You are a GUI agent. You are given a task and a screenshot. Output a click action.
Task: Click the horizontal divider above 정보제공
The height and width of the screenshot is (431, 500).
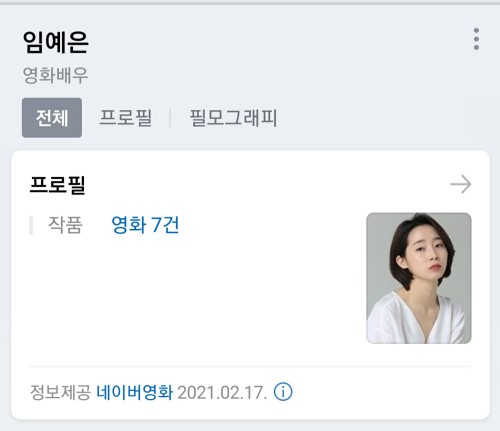pyautogui.click(x=250, y=366)
